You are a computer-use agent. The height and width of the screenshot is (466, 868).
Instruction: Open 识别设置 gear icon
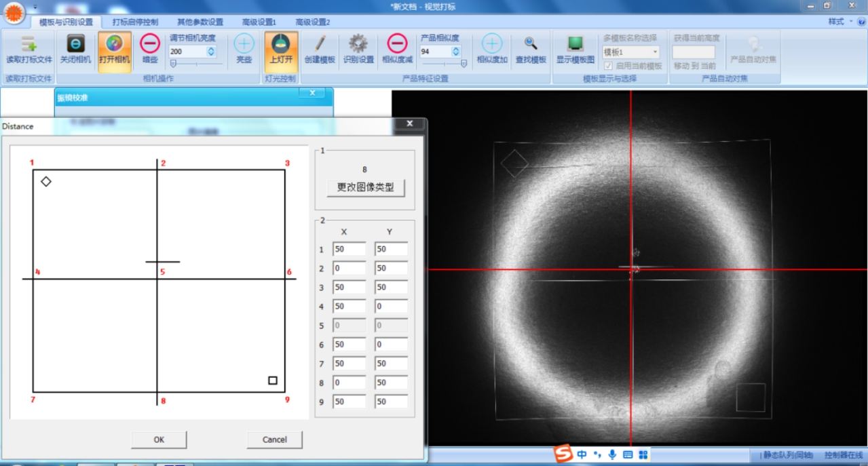coord(358,45)
